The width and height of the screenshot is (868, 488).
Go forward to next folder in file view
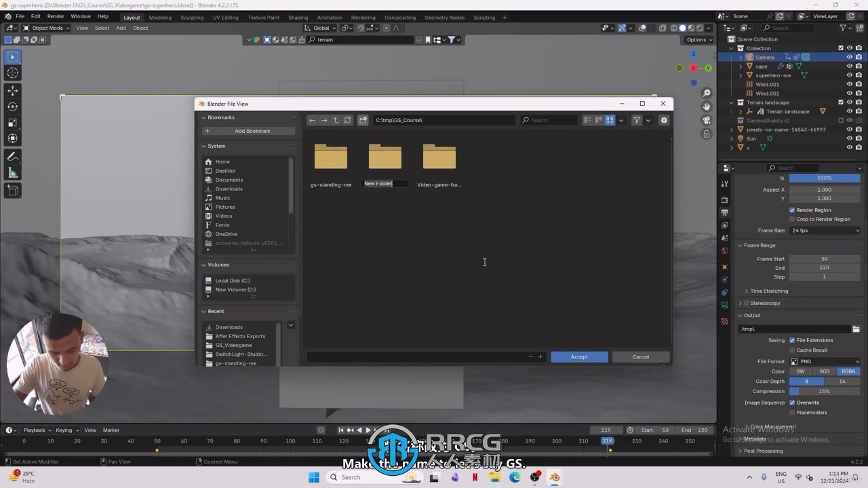324,120
